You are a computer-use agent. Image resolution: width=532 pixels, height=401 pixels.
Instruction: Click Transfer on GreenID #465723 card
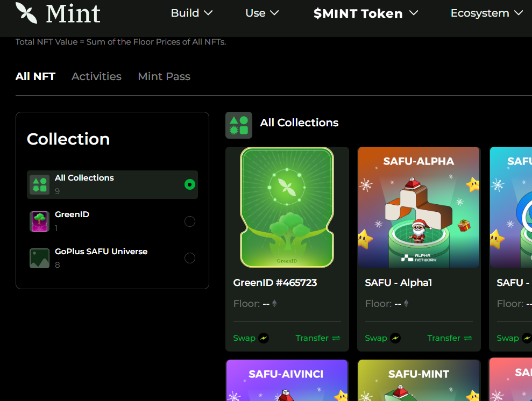[x=318, y=338]
